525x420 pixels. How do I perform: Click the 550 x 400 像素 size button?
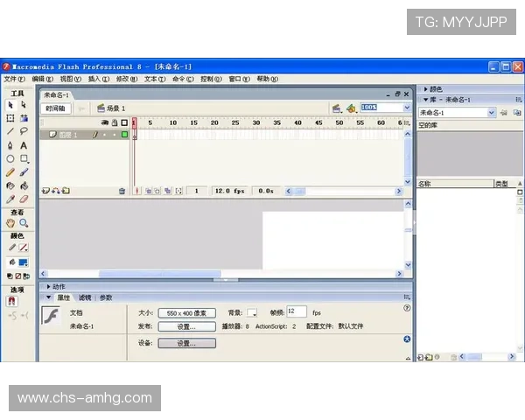pos(187,313)
